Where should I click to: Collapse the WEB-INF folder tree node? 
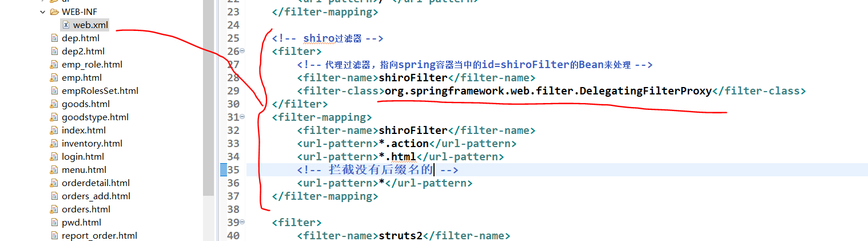42,12
